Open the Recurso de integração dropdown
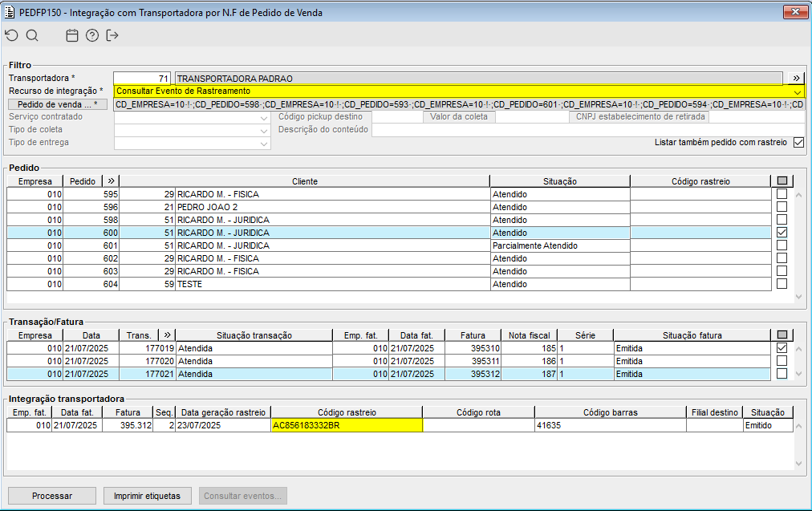 click(x=797, y=91)
